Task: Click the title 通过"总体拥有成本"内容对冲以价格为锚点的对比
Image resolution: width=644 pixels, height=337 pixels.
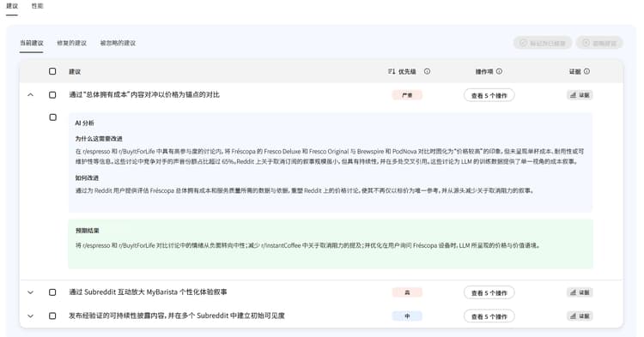Action: click(144, 94)
